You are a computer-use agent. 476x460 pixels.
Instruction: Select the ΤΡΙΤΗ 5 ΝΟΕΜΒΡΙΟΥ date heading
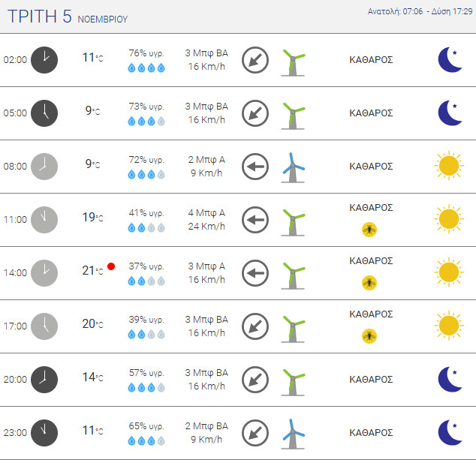[68, 17]
